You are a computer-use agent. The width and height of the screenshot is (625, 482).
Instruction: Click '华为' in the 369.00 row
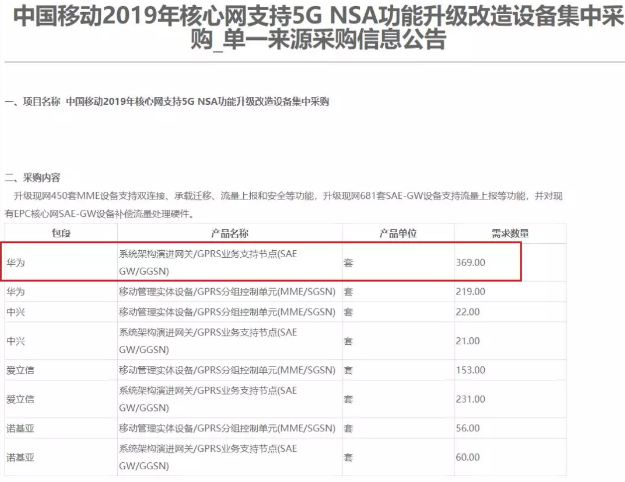pyautogui.click(x=16, y=263)
